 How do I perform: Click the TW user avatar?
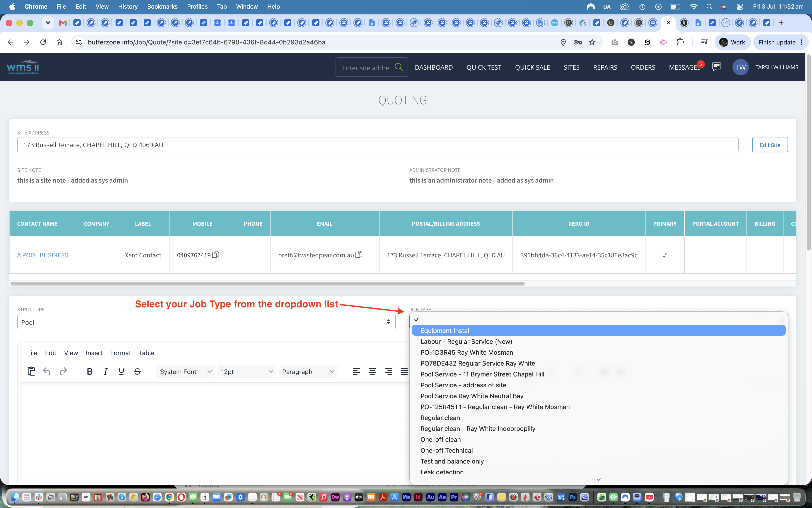pos(740,67)
